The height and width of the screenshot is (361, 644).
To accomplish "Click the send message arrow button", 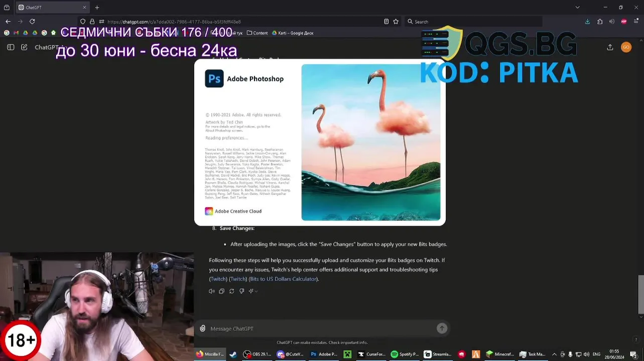I will pyautogui.click(x=442, y=328).
